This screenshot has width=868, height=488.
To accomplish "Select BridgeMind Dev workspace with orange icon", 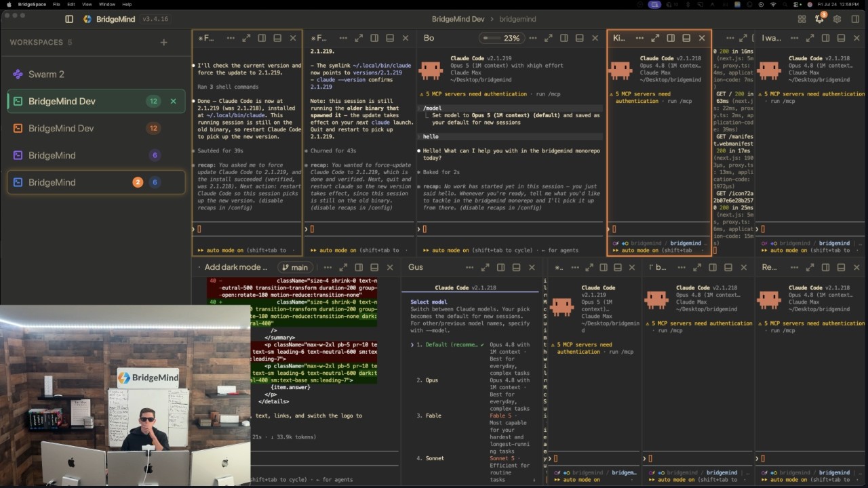I will tap(96, 128).
